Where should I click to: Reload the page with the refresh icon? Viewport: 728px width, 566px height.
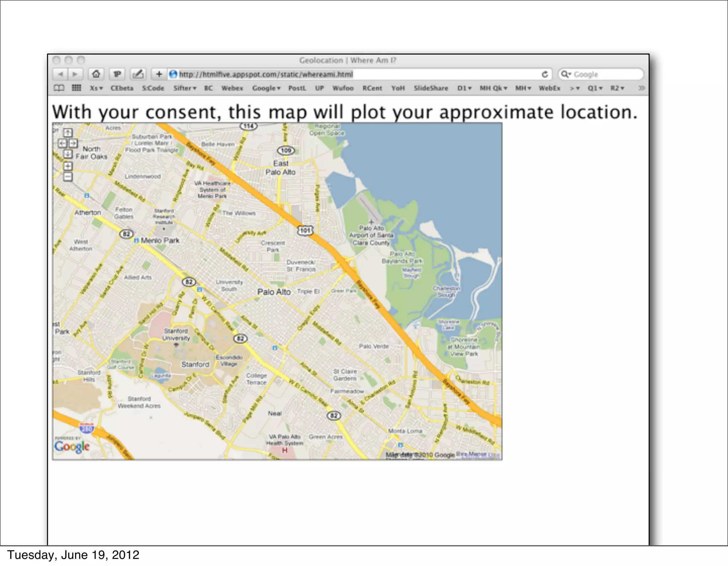tap(544, 74)
